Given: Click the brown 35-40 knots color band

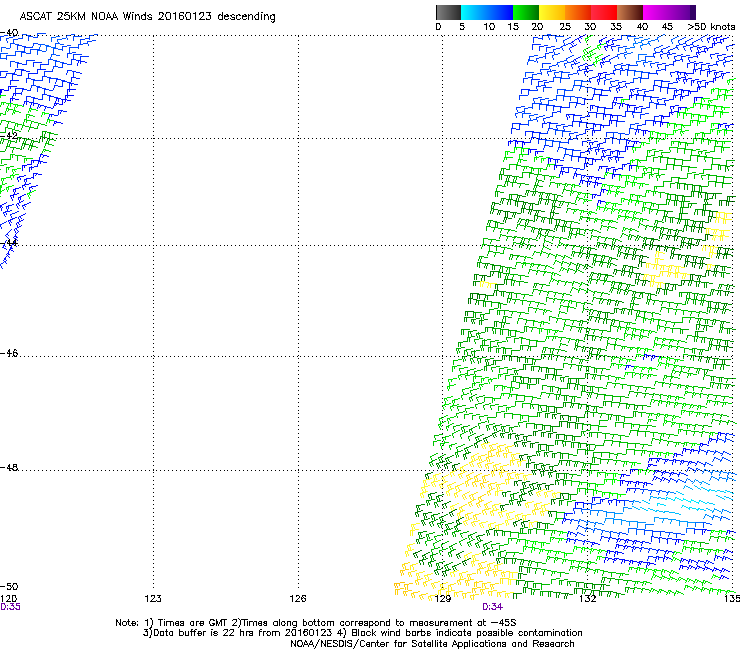Looking at the screenshot, I should coord(630,12).
